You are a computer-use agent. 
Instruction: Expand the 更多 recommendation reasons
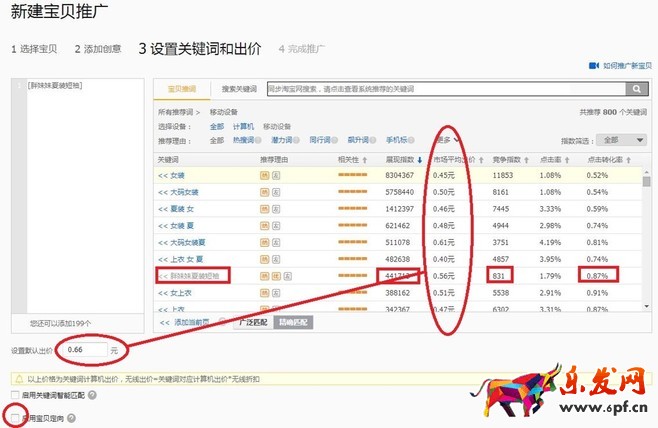[x=448, y=140]
